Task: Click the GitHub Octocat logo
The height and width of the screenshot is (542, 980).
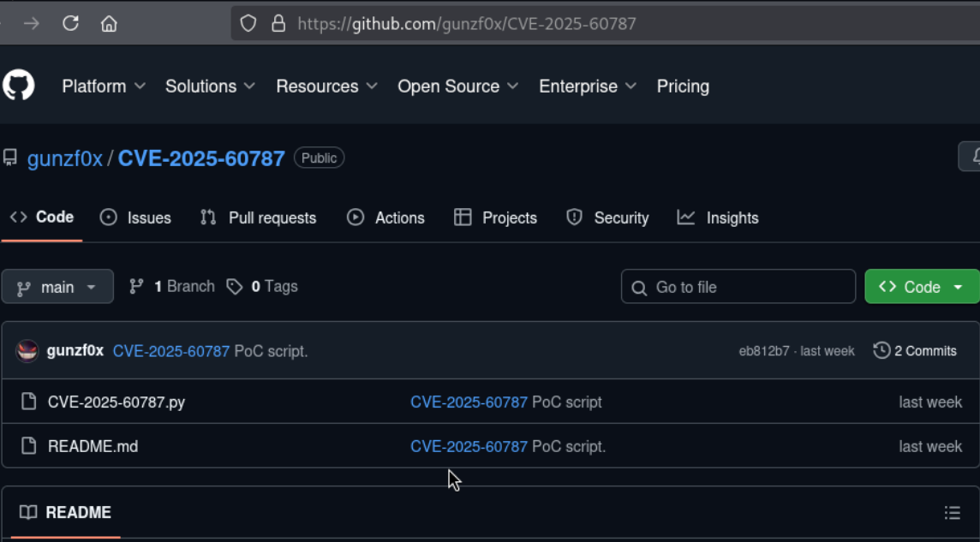Action: 18,85
